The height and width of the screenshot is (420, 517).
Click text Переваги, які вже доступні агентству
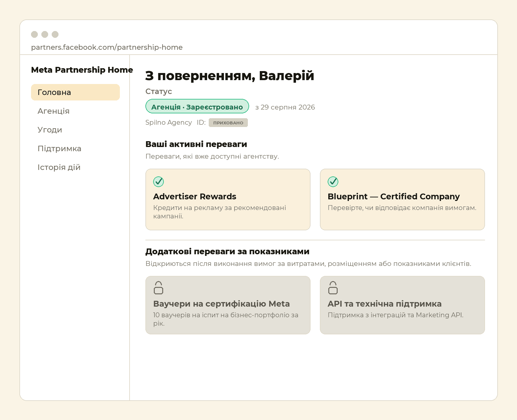212,156
